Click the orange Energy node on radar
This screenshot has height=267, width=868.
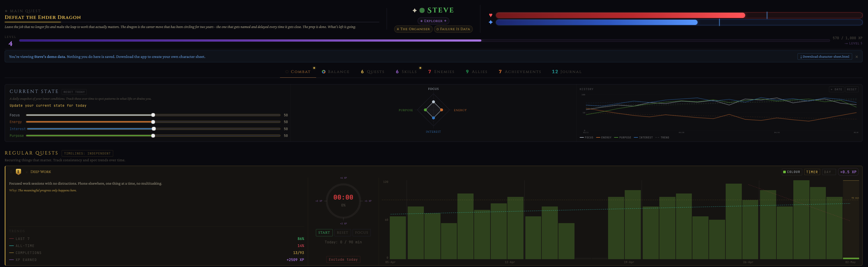tap(441, 110)
